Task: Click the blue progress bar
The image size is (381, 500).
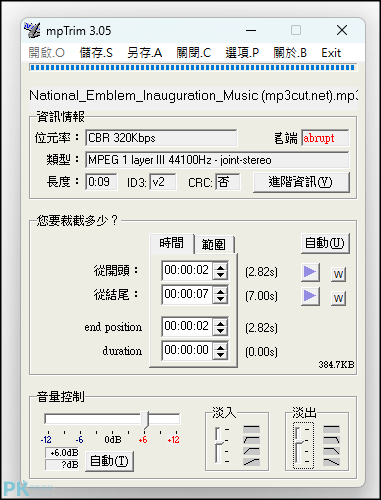Action: (193, 68)
